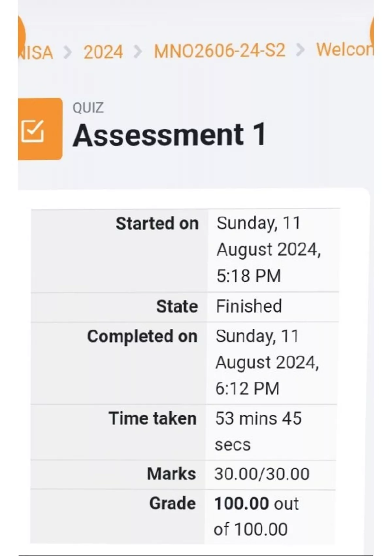The width and height of the screenshot is (392, 556).
Task: Select the Time taken row label
Action: [x=153, y=419]
